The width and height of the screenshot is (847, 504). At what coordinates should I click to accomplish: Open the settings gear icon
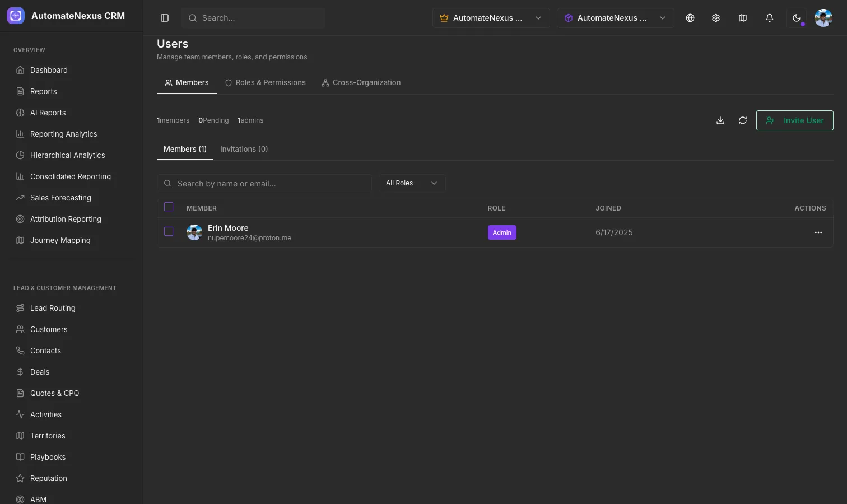click(716, 18)
